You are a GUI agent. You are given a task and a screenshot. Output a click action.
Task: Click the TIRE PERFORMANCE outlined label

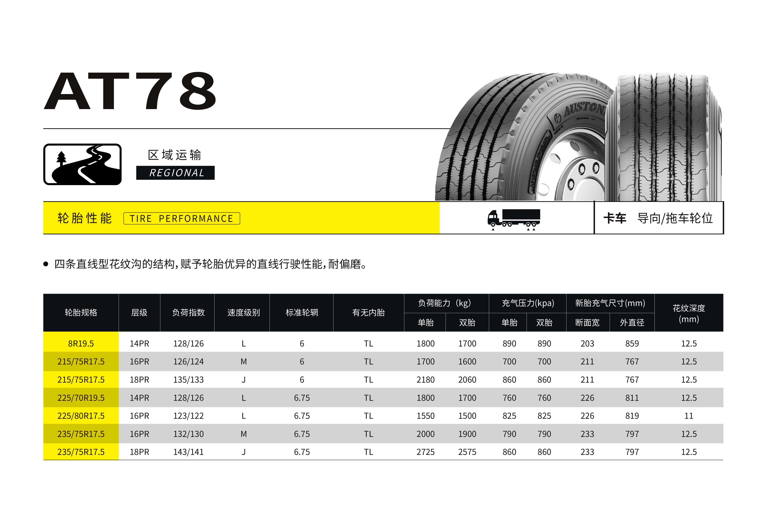(x=181, y=219)
